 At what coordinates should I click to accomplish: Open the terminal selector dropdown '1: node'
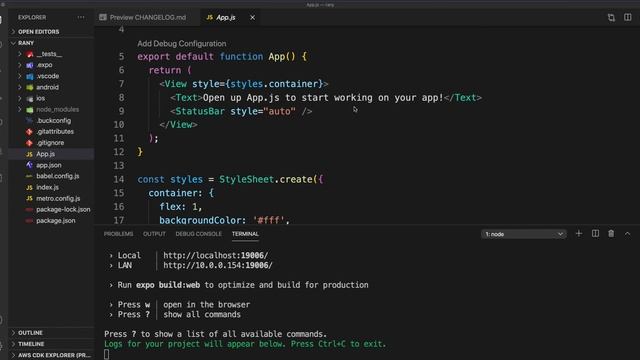click(x=524, y=234)
